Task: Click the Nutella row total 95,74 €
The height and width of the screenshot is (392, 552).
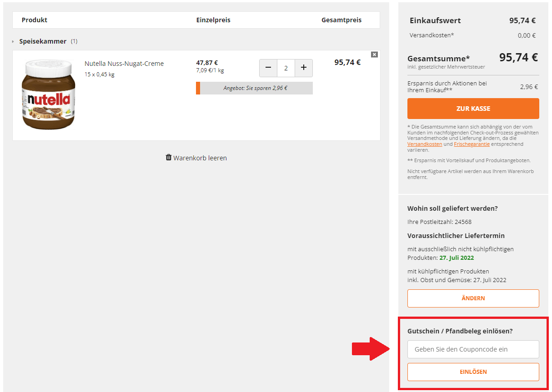Action: pos(347,63)
